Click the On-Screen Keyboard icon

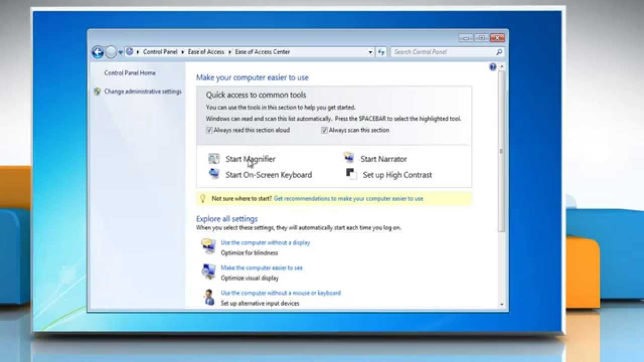coord(214,174)
